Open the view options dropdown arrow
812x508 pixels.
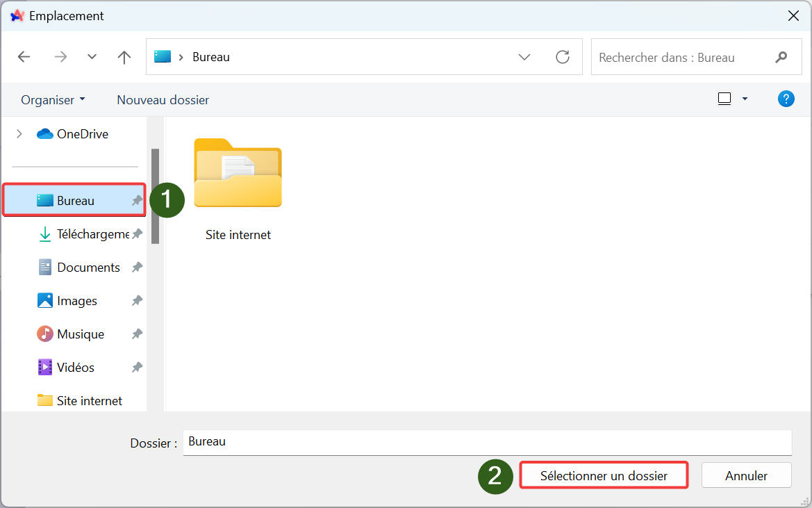745,99
